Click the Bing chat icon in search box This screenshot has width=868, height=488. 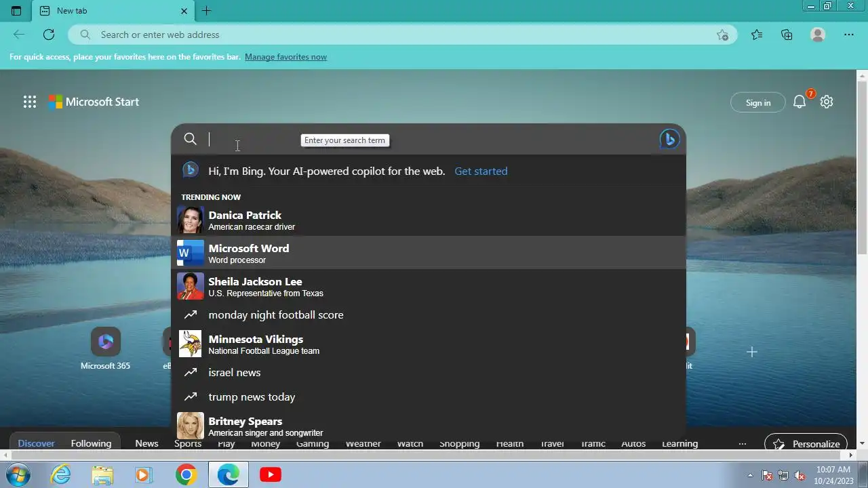(669, 139)
